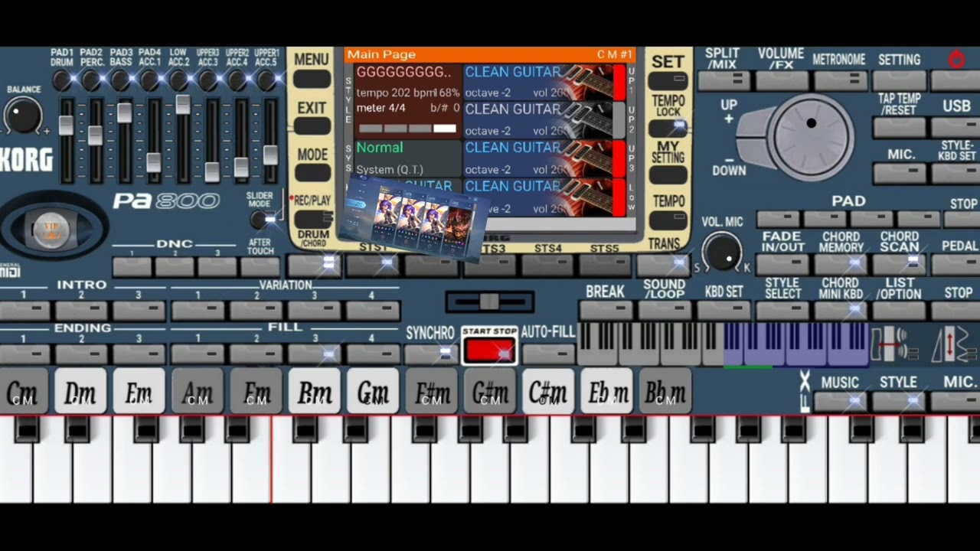Screen dimensions: 980x551
Task: Open the VOLUME/FX panel
Action: pyautogui.click(x=781, y=80)
